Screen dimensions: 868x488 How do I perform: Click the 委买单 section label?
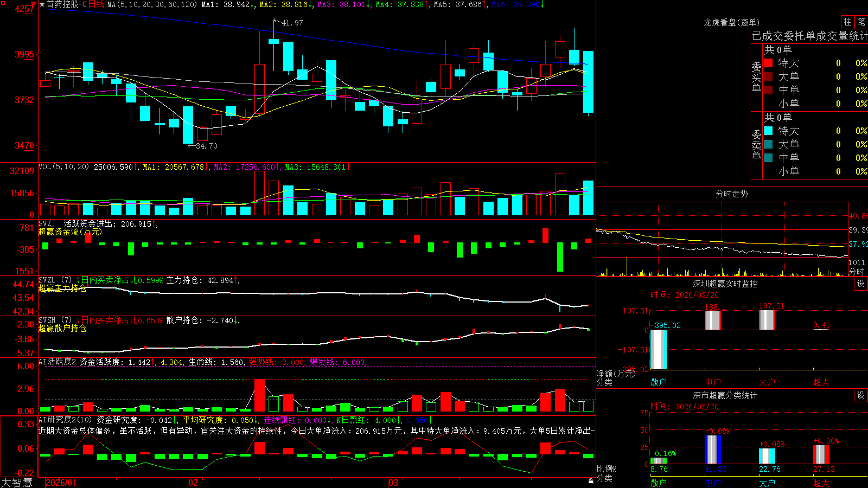[756, 77]
